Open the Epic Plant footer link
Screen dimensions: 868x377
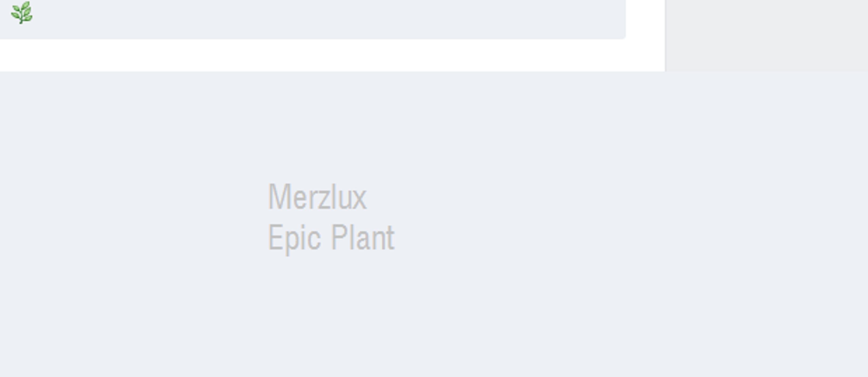331,238
